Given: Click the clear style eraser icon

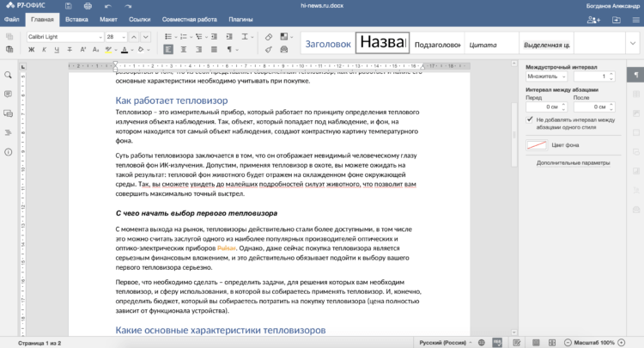Looking at the screenshot, I should [x=269, y=37].
